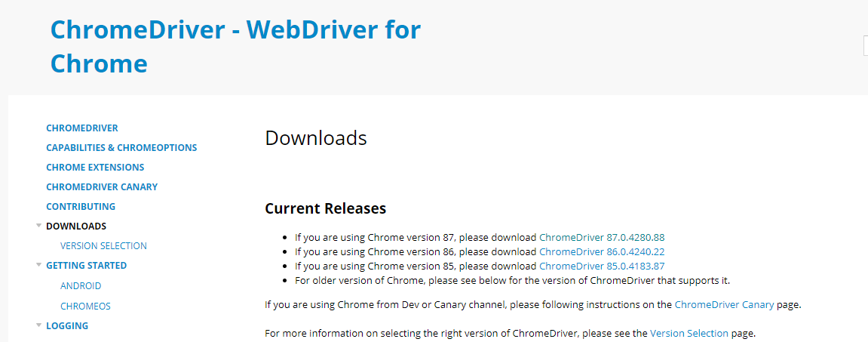Open the Version Selection sidebar subpage
The width and height of the screenshot is (868, 342).
(103, 245)
